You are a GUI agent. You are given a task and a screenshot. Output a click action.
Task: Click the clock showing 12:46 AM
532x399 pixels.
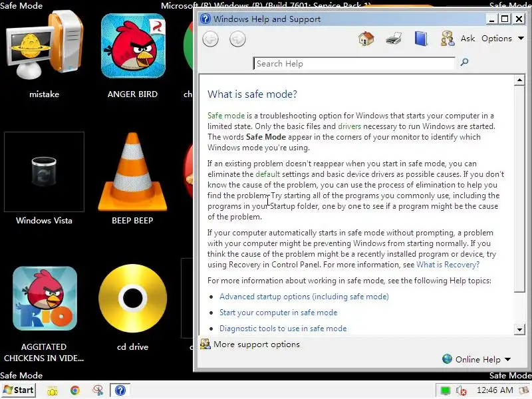(495, 390)
